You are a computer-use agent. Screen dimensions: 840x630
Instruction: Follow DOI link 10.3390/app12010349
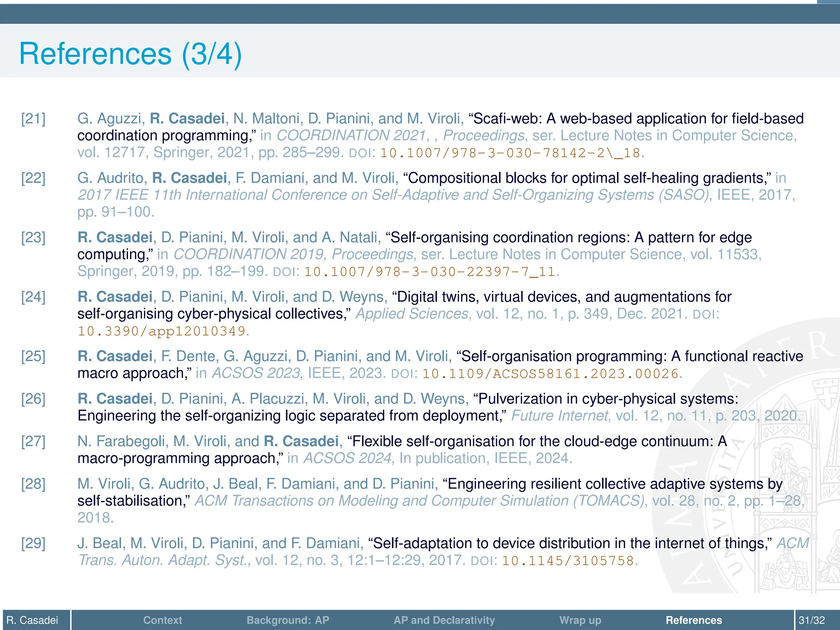(162, 331)
